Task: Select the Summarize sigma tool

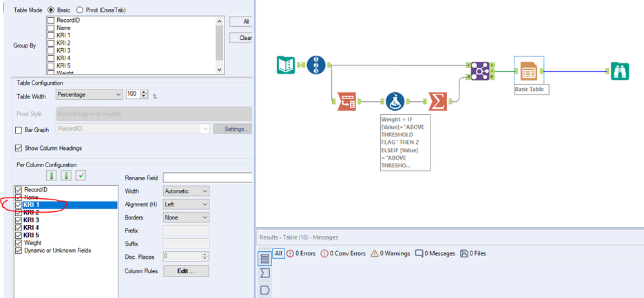Action: [438, 101]
